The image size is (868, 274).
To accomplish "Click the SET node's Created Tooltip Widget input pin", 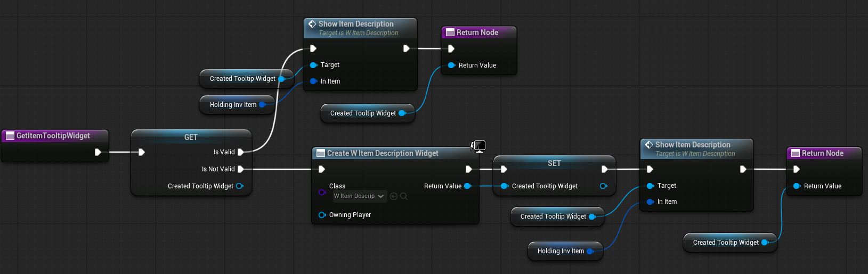I will [x=504, y=186].
